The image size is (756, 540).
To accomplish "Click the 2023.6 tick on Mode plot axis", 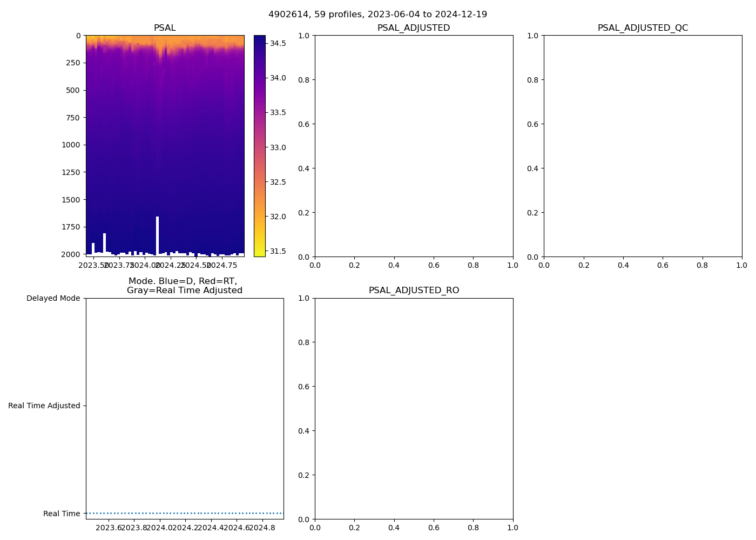I will pos(109,528).
